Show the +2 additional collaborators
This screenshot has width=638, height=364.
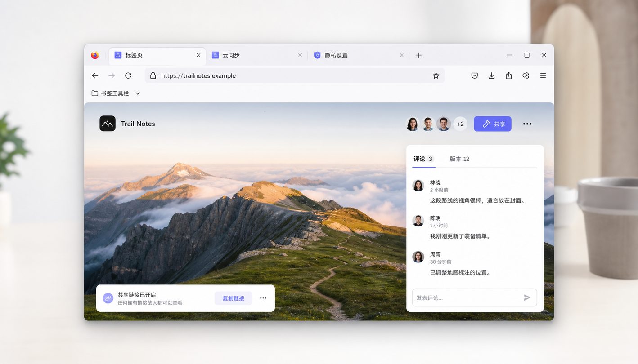[x=460, y=124]
